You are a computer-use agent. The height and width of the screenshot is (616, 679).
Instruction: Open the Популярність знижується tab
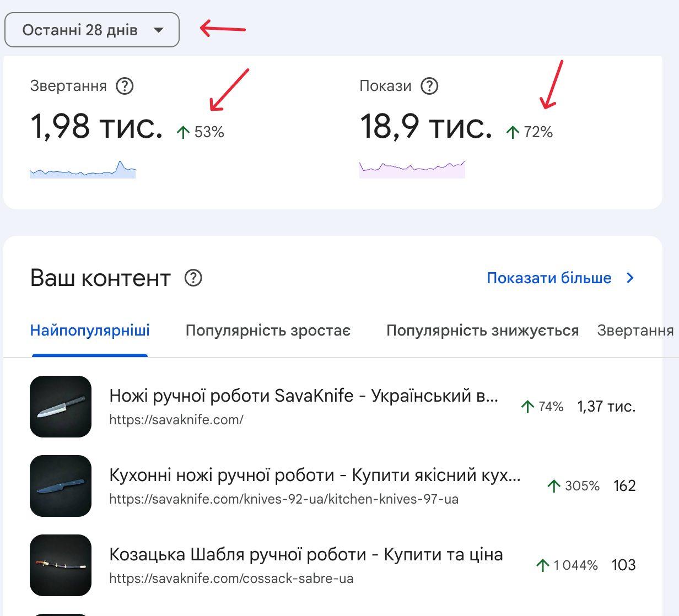click(x=482, y=331)
